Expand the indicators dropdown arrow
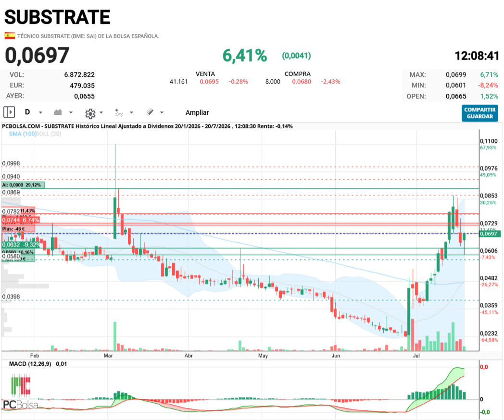 point(131,113)
